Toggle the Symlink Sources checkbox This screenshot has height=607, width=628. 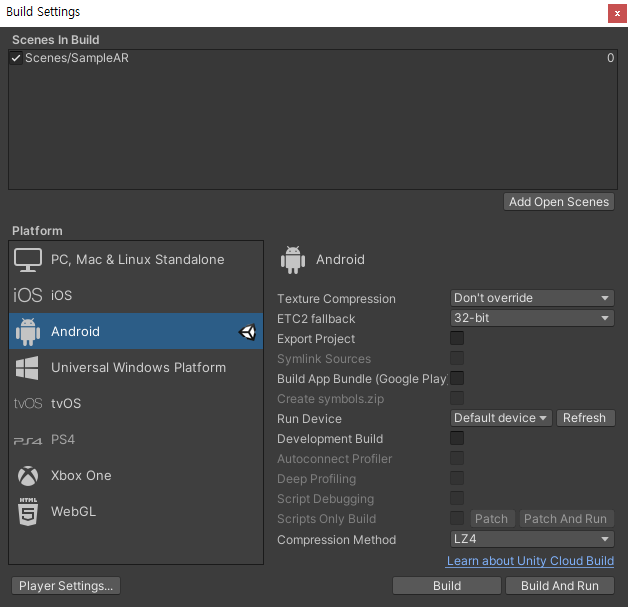(457, 358)
